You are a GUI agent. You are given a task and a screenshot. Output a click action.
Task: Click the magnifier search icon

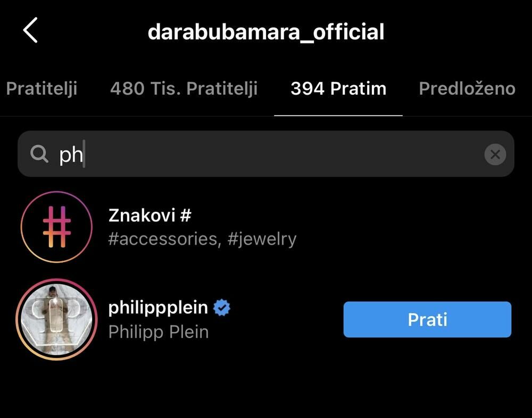pos(39,154)
